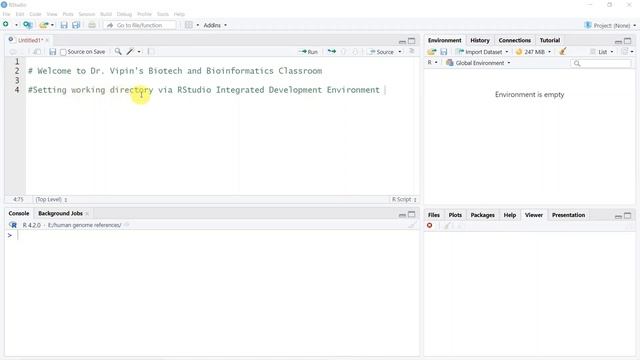Switch to the Environment tab
The image size is (640, 360).
444,40
